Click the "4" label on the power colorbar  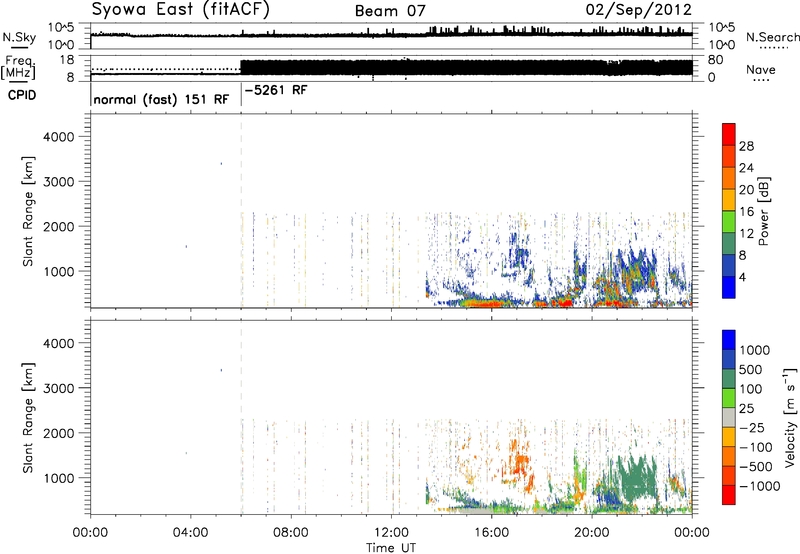tap(742, 277)
